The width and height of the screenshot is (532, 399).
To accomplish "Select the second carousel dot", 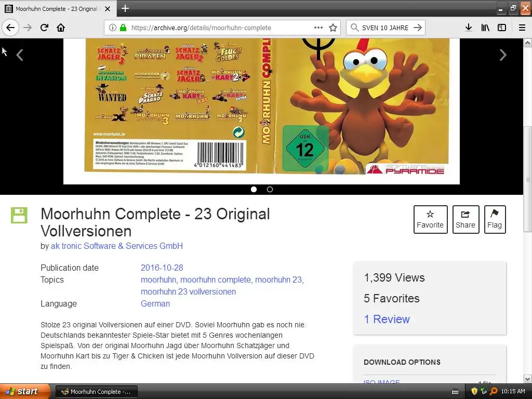I will coord(270,189).
